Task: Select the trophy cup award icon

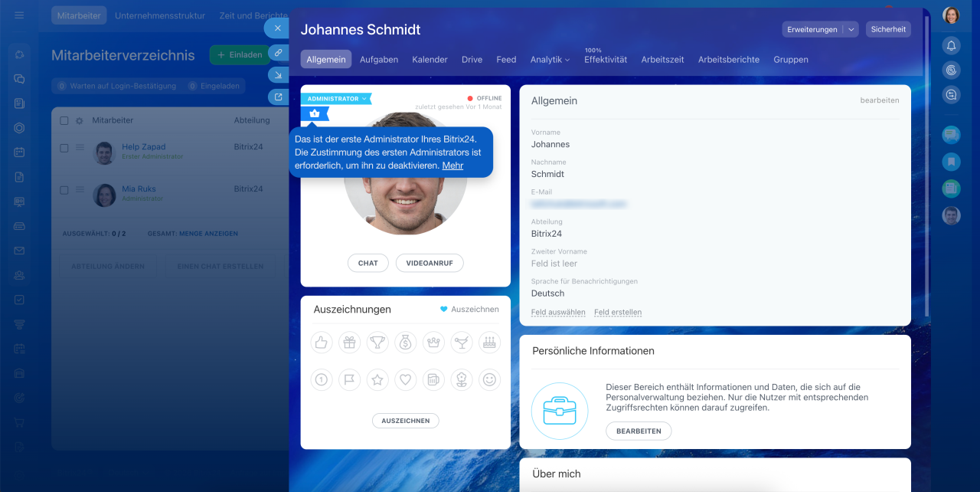Action: 377,343
